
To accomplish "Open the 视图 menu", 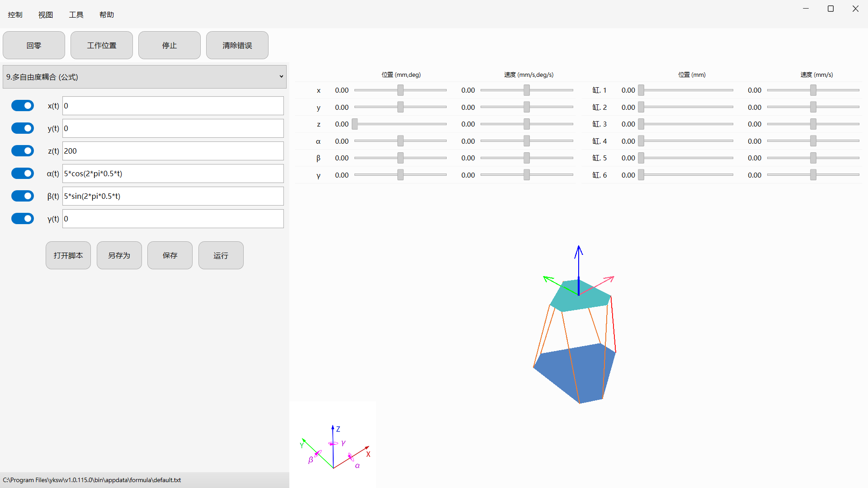I will click(46, 15).
